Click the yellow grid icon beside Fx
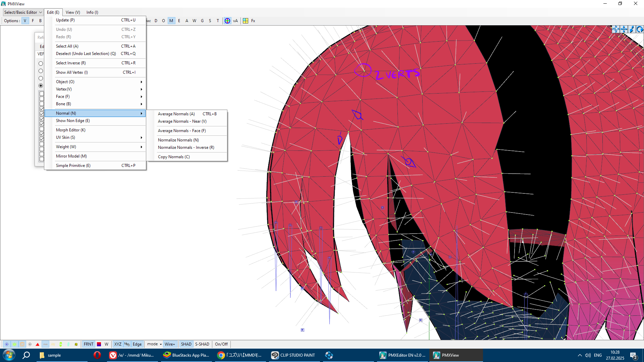 [x=246, y=21]
